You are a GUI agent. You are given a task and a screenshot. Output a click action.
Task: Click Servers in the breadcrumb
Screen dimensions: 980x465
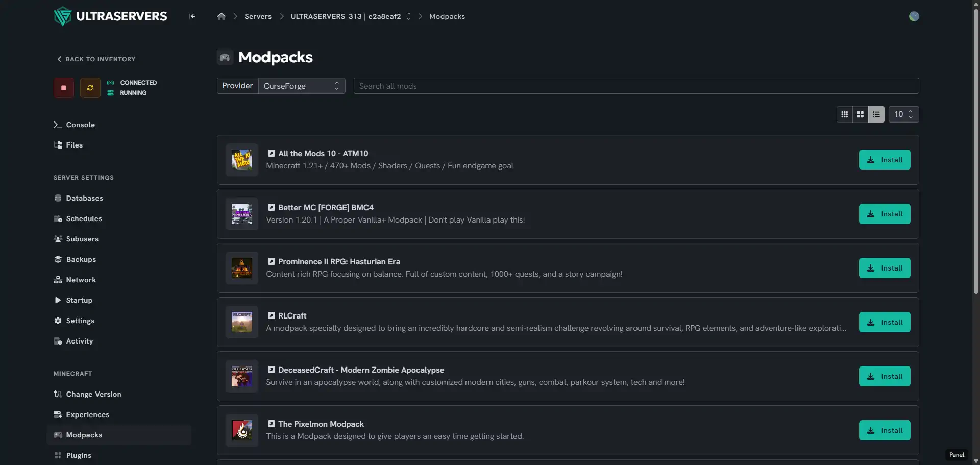tap(258, 16)
